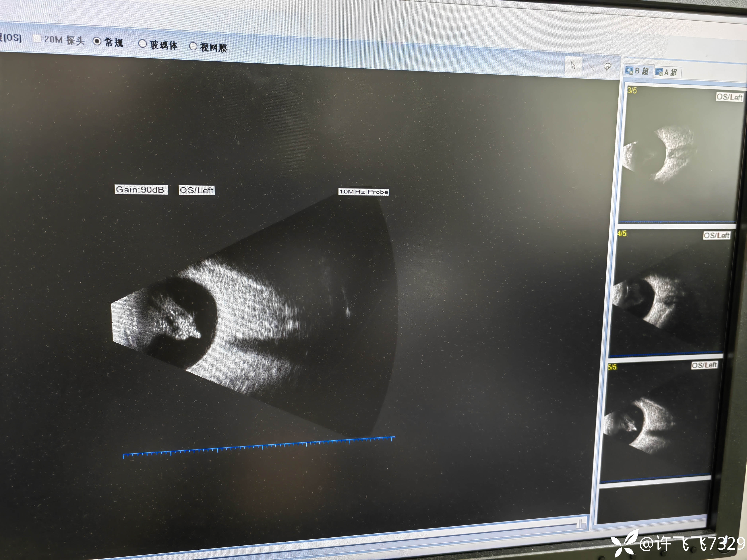
Task: Select the arrow pointer tool
Action: coord(573,65)
